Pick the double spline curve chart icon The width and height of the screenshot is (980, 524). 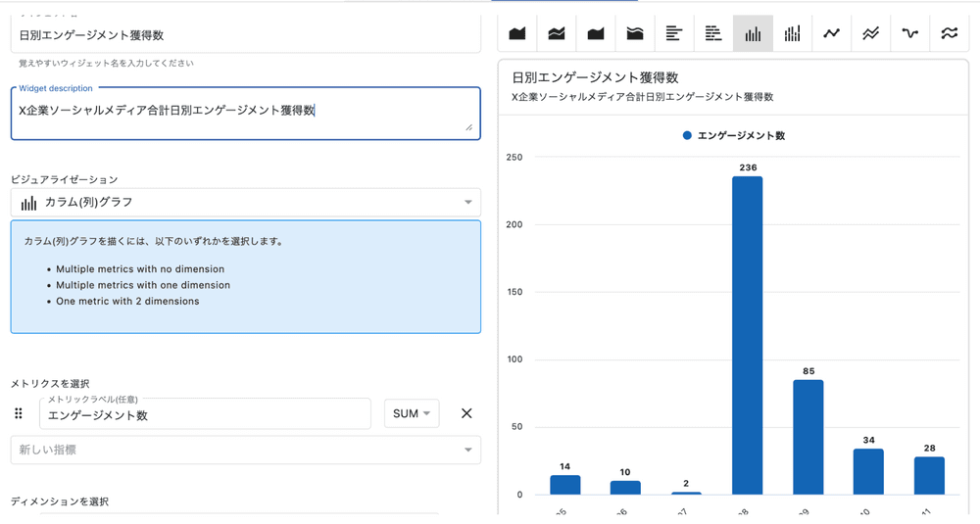[x=950, y=33]
